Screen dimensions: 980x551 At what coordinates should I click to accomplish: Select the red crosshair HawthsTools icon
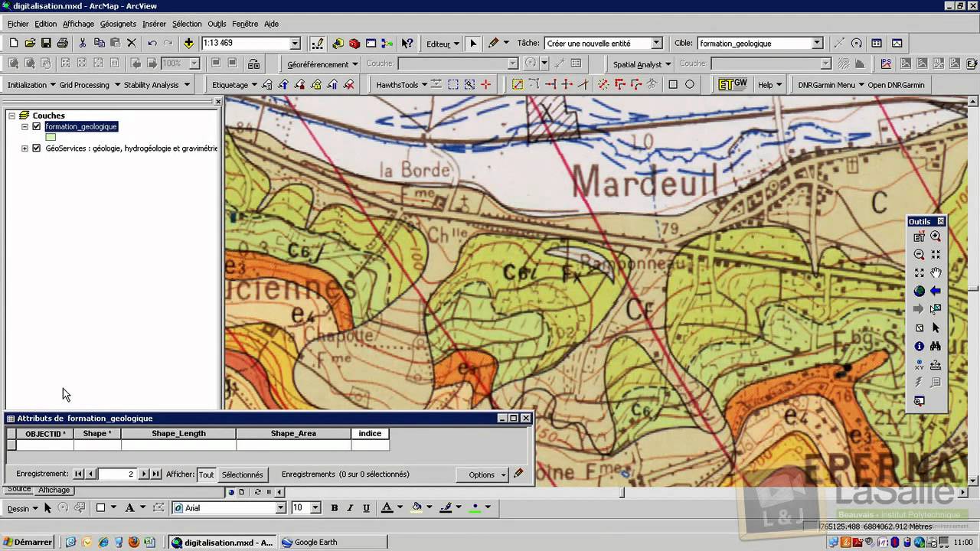coord(485,84)
